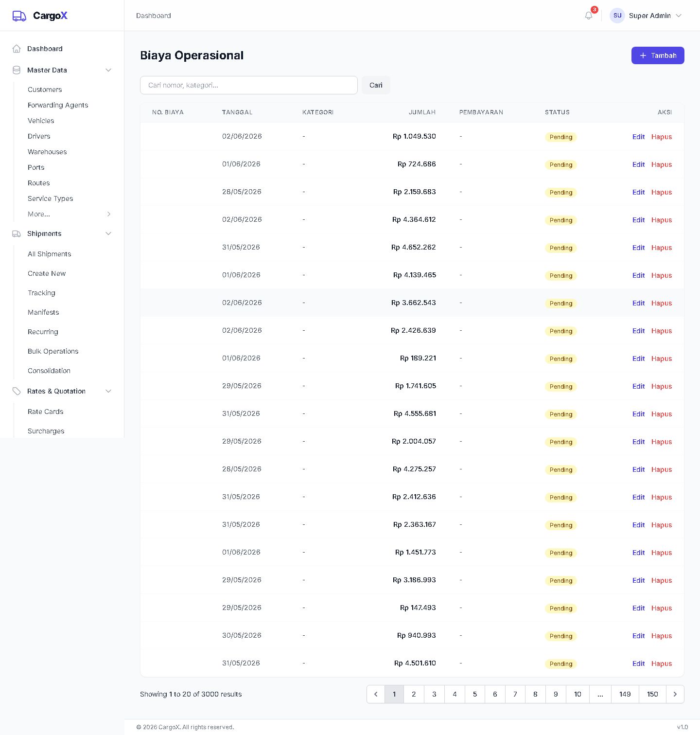Click the TANGGAL column header
This screenshot has width=700, height=735.
[237, 112]
